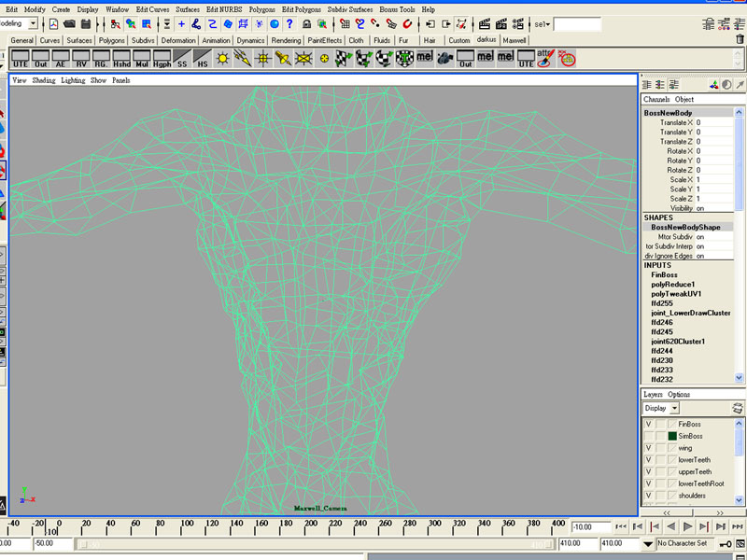747x560 pixels.
Task: Click the New Scene icon in the status line
Action: 53,24
